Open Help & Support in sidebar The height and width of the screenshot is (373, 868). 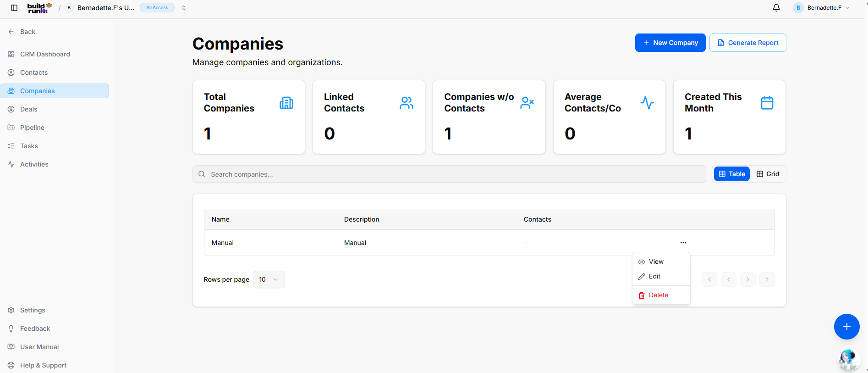click(55, 365)
